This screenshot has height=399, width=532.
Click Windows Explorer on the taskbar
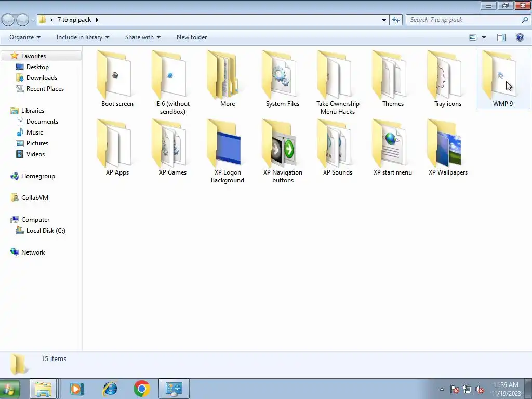pos(43,389)
